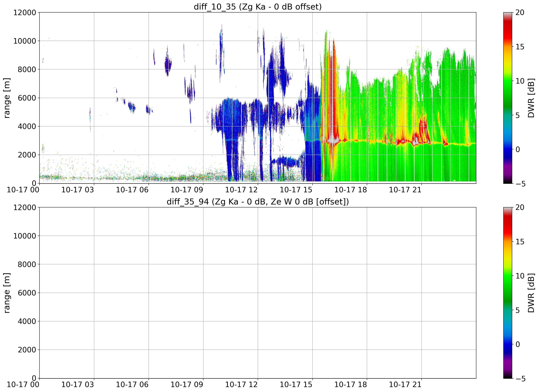Click the bottom plot's '10-17 03' time tick label
The image size is (539, 392).
click(78, 385)
